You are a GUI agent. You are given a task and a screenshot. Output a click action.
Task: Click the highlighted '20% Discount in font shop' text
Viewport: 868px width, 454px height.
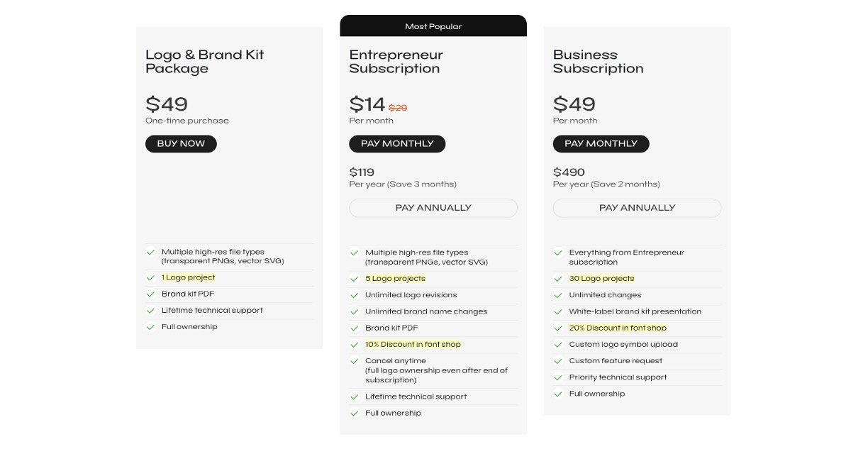pos(618,328)
